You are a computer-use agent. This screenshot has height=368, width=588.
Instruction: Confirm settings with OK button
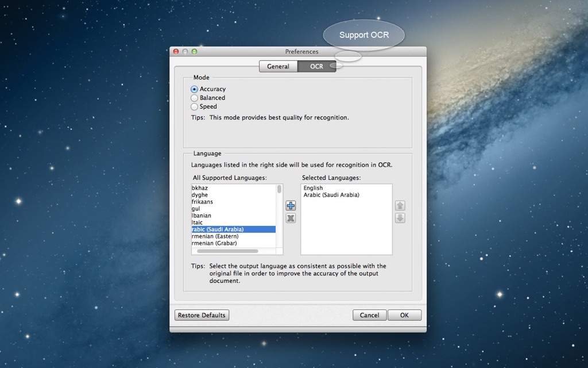pyautogui.click(x=404, y=315)
